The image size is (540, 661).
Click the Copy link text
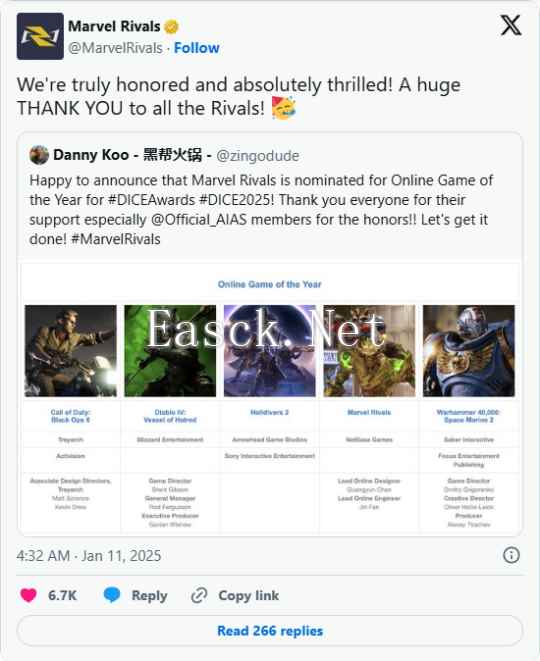[x=248, y=596]
